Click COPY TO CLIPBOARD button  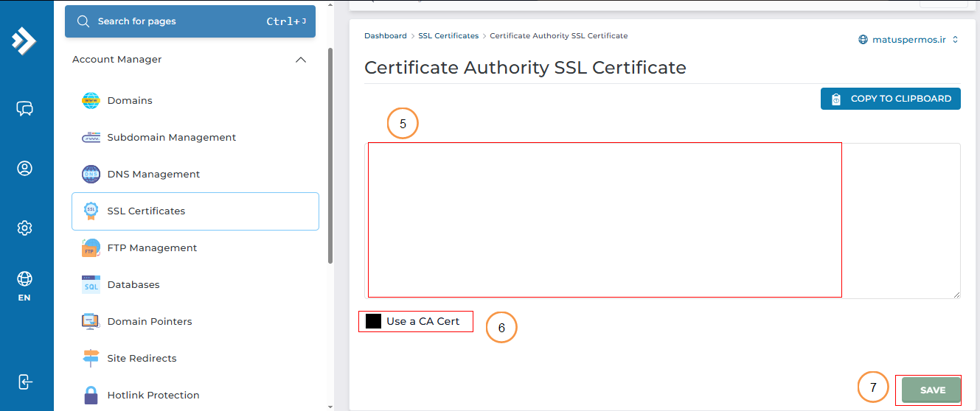point(891,99)
